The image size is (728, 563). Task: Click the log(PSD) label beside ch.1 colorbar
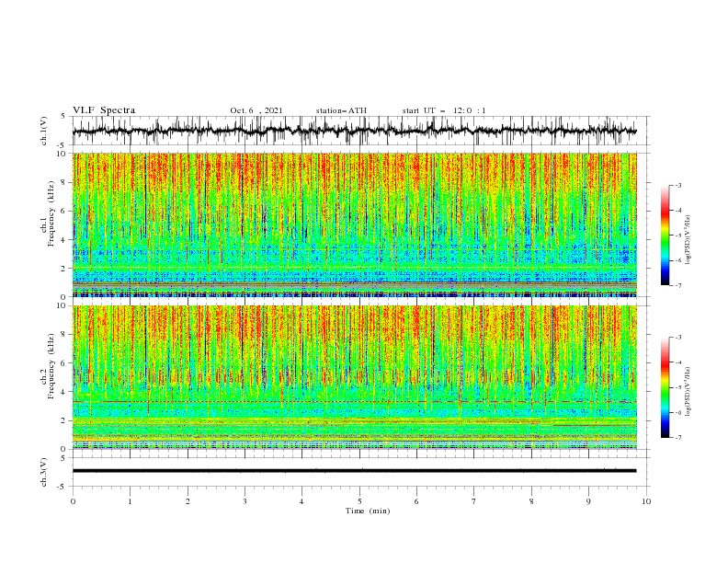click(688, 239)
